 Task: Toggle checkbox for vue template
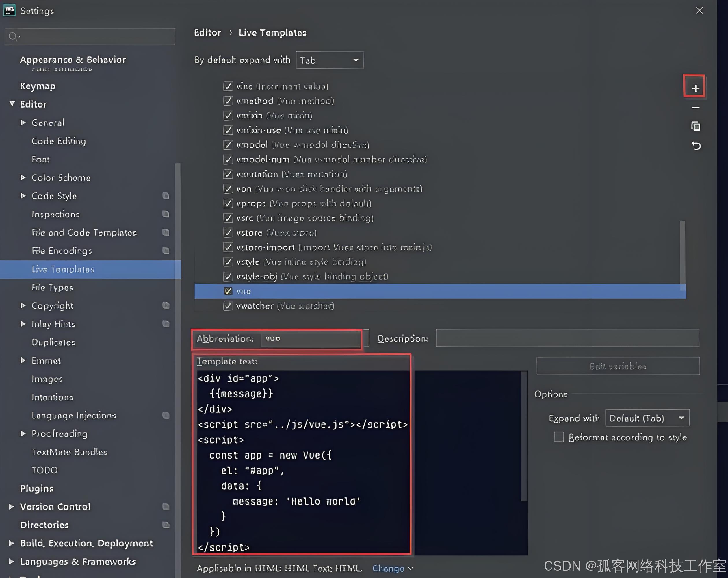tap(228, 291)
